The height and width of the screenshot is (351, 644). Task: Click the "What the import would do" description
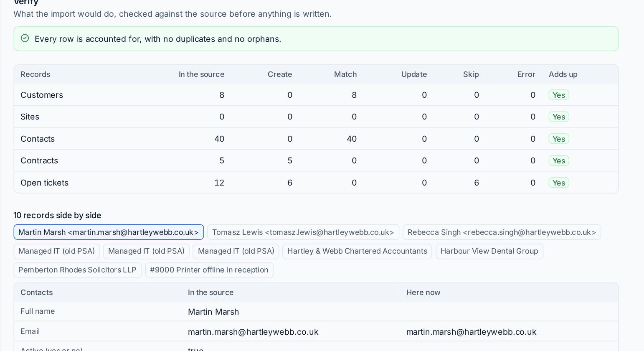tap(172, 14)
